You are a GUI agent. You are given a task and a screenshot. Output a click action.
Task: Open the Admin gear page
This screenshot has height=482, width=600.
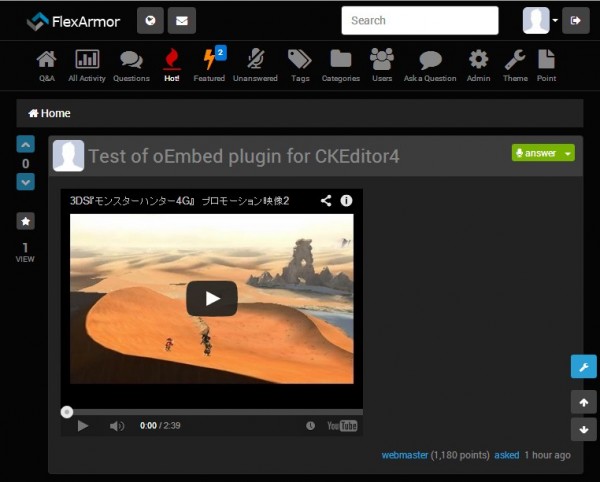pos(478,64)
